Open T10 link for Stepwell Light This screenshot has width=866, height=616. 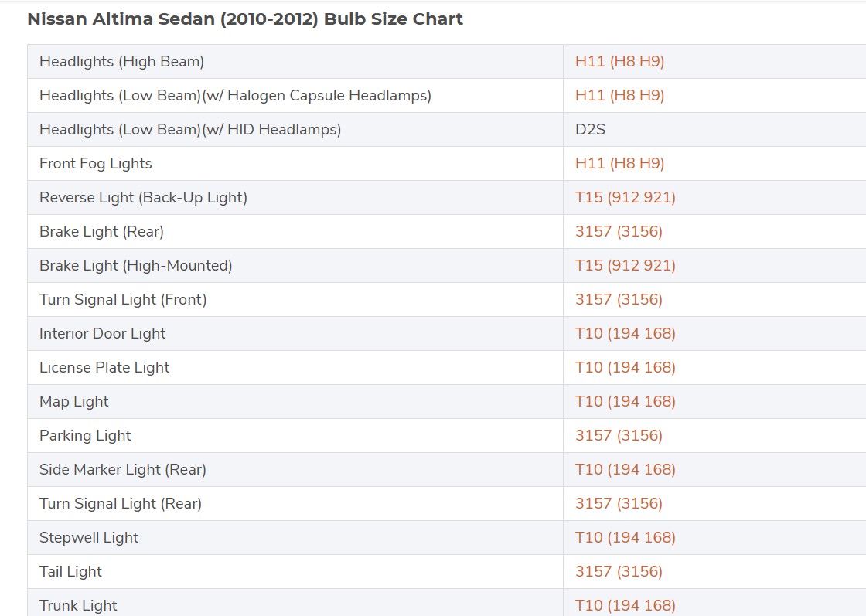tap(625, 538)
